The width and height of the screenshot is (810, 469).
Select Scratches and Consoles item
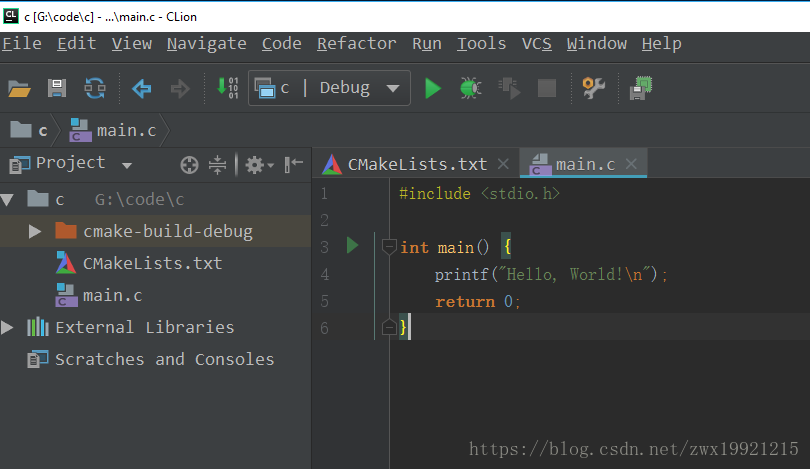(x=155, y=359)
